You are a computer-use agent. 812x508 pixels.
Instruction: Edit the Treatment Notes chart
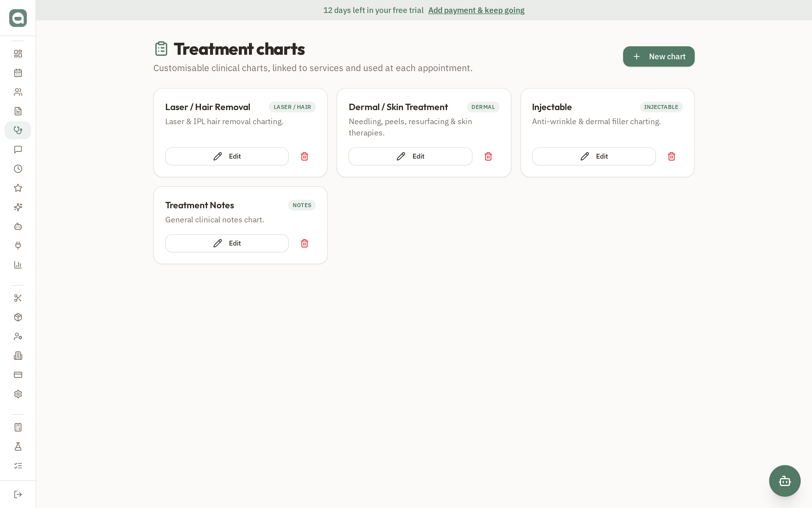[227, 243]
